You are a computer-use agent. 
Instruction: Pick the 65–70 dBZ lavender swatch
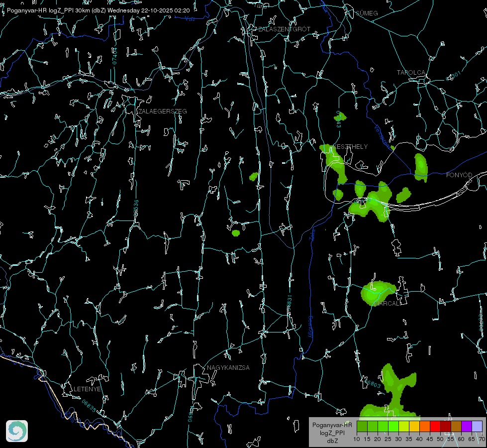pyautogui.click(x=477, y=426)
